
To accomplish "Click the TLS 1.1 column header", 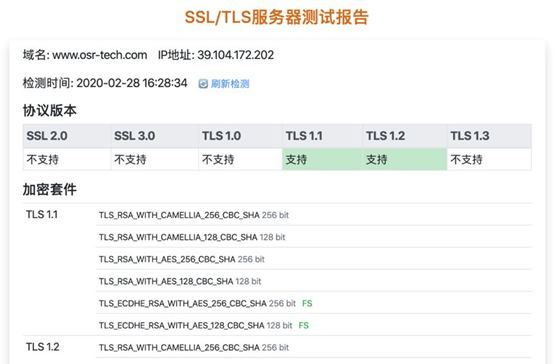I will click(x=323, y=136).
